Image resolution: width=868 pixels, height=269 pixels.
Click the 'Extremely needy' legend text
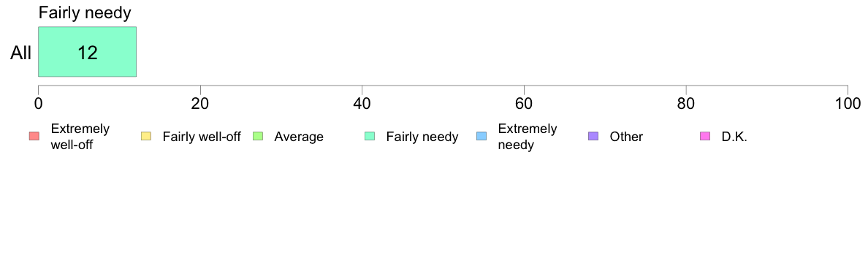click(x=528, y=137)
